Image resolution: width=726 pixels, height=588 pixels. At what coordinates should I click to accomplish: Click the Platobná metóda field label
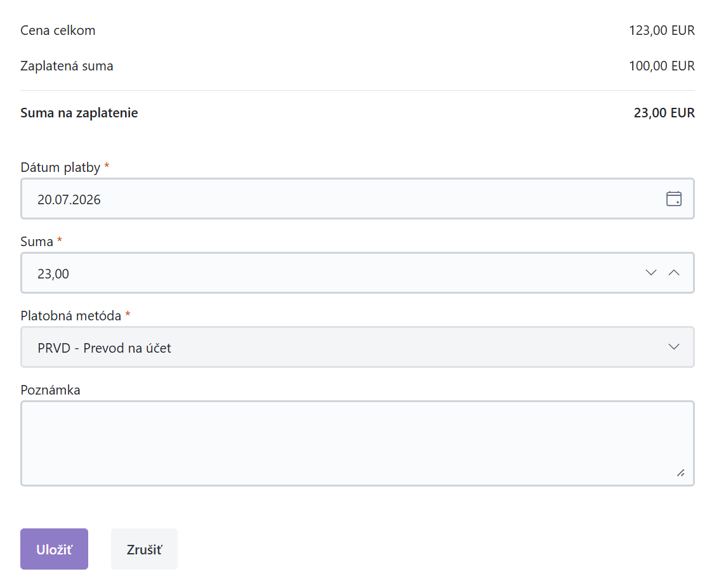point(71,315)
